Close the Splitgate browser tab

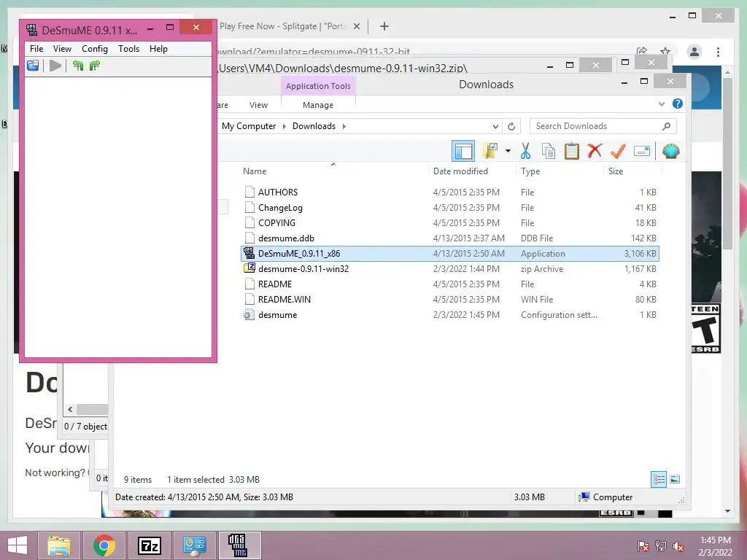(x=356, y=26)
